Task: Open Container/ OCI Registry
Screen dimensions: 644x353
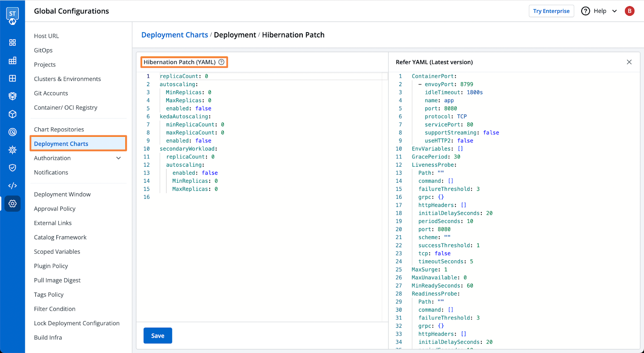Action: click(66, 107)
